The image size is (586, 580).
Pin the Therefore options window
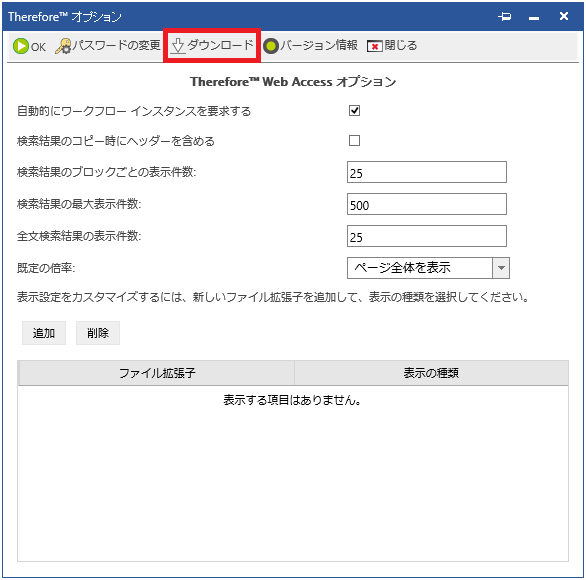pyautogui.click(x=505, y=16)
